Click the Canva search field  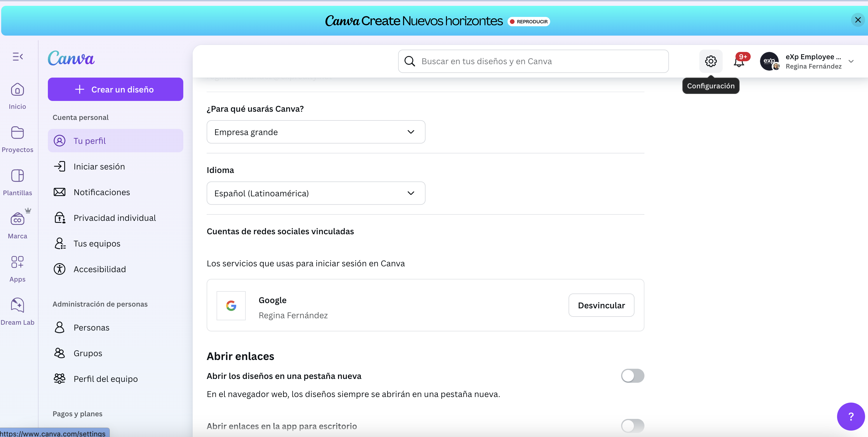539,61
